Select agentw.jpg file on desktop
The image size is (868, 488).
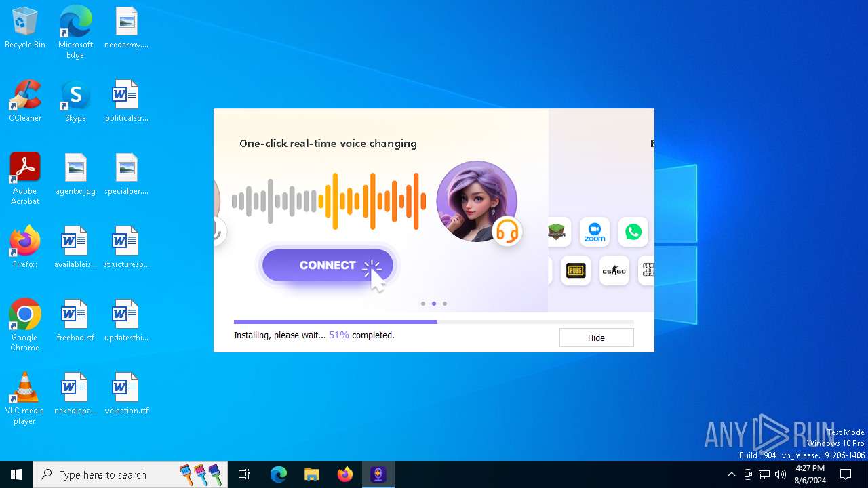75,174
